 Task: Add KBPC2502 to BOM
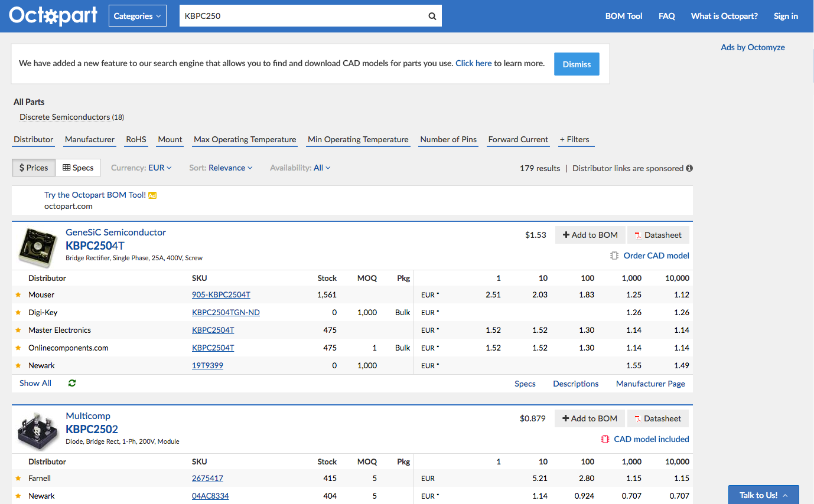[589, 418]
